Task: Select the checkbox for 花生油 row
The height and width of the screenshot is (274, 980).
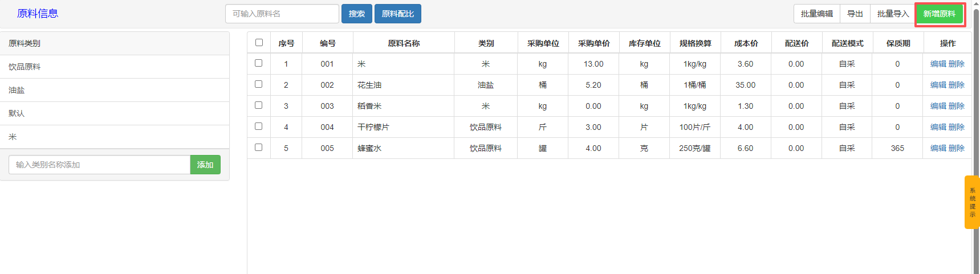Action: tap(258, 84)
